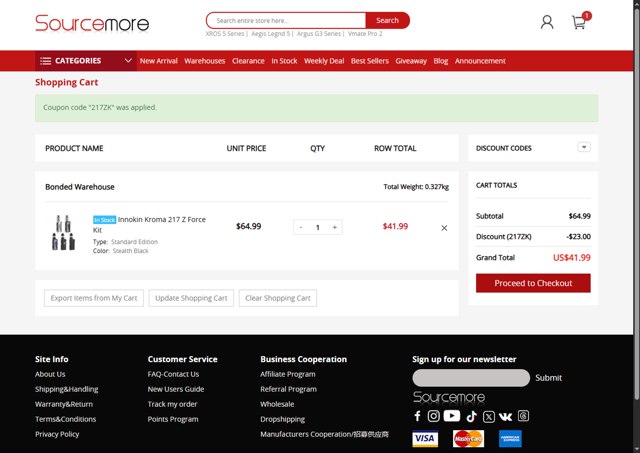640x453 pixels.
Task: Open Clearance menu item
Action: [x=248, y=61]
